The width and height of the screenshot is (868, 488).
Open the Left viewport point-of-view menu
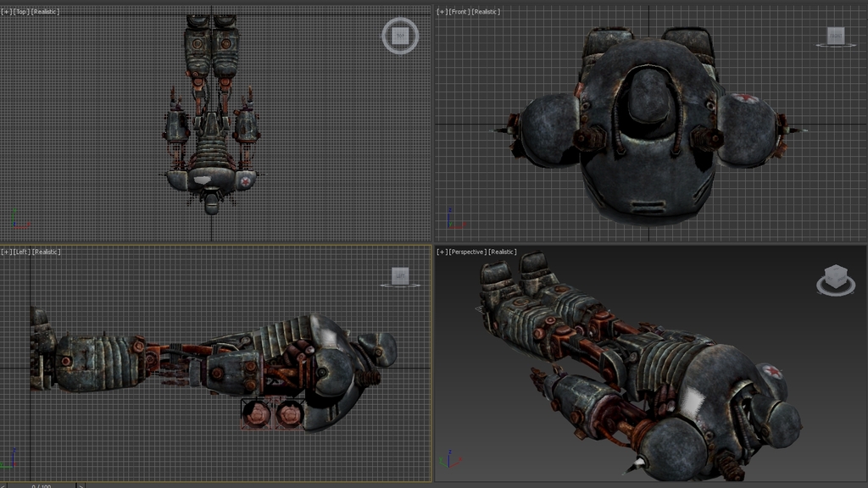(x=23, y=252)
